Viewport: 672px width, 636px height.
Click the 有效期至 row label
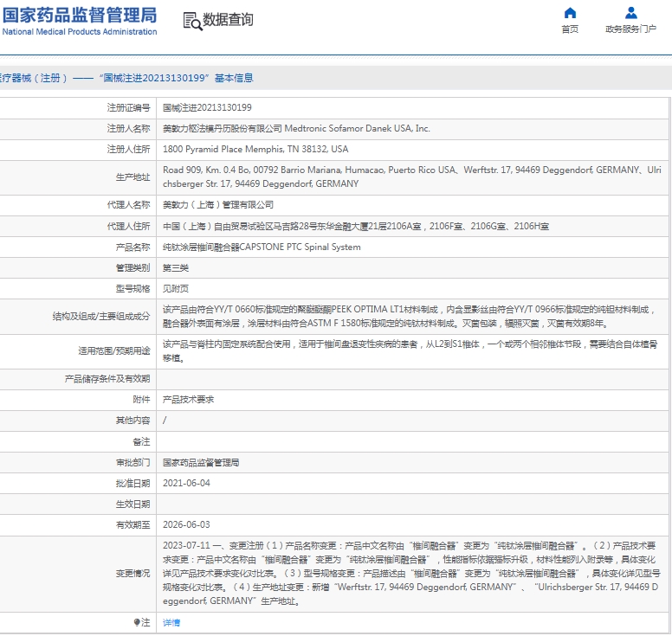tap(132, 524)
